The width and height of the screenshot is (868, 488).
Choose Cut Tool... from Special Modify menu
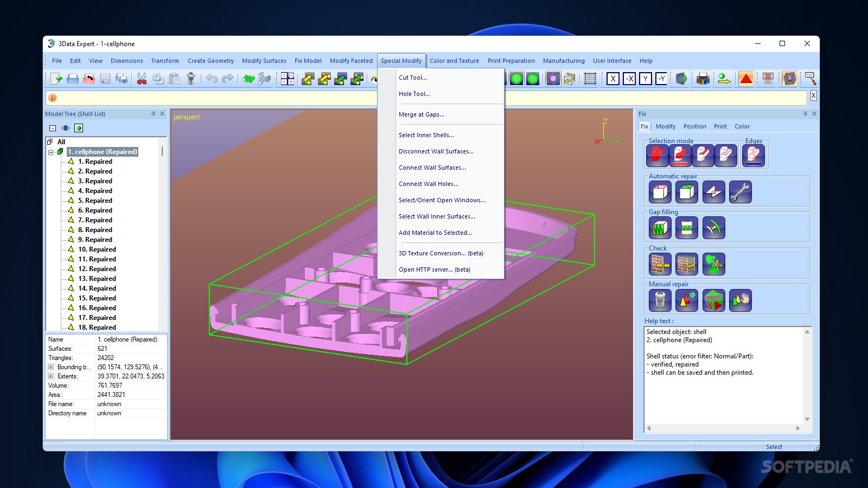click(x=413, y=78)
